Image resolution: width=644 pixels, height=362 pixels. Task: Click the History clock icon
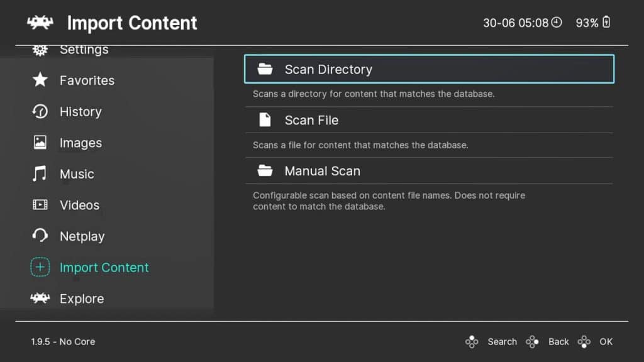(x=40, y=111)
